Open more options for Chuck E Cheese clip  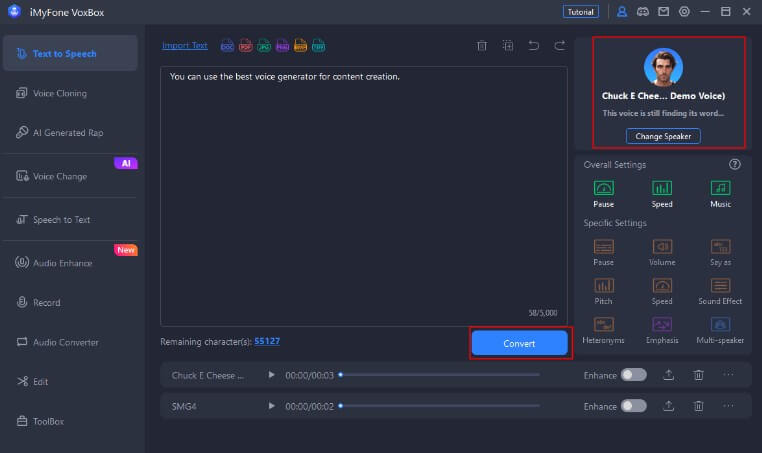[x=728, y=374]
